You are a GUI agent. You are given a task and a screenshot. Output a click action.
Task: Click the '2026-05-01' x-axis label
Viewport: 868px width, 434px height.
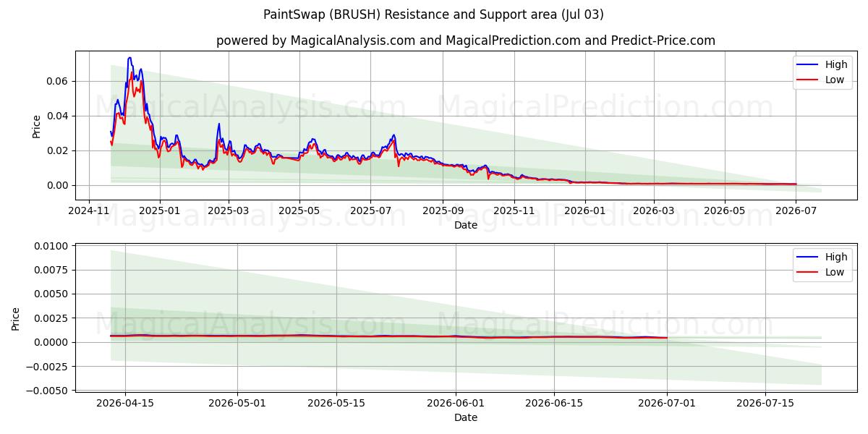[x=237, y=403]
